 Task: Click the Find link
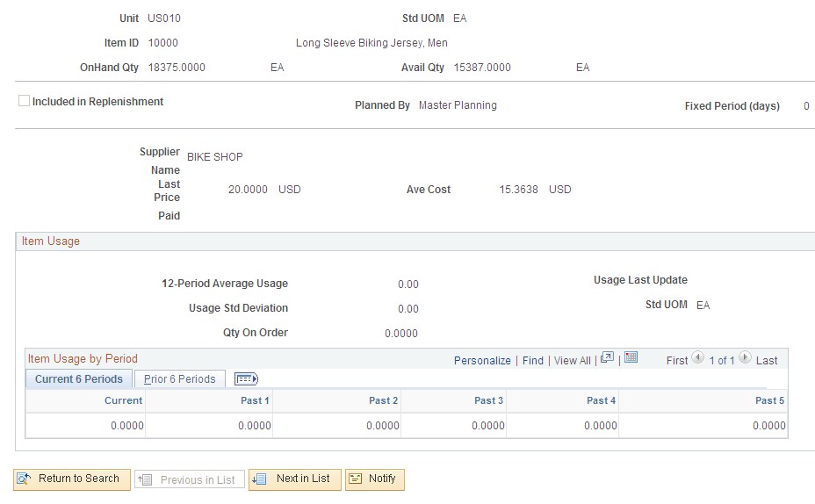[x=533, y=361]
